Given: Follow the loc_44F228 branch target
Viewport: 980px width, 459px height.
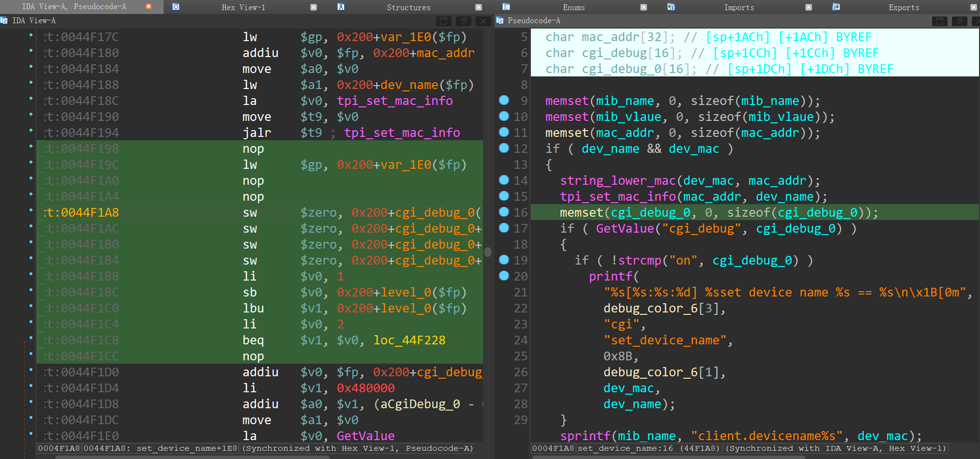Looking at the screenshot, I should coord(409,340).
